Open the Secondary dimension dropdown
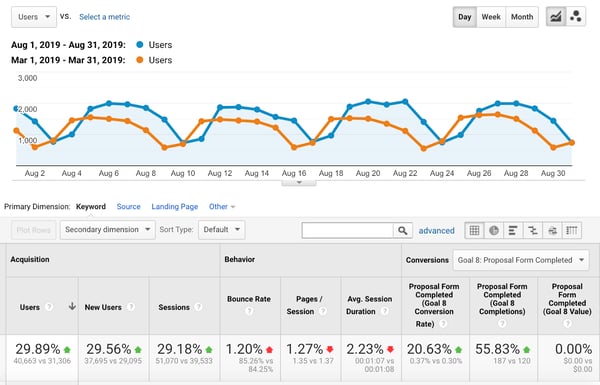This screenshot has width=600, height=385. coord(108,230)
